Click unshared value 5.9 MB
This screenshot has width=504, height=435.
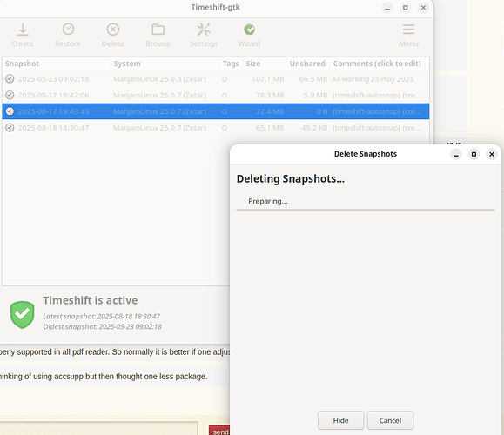click(315, 96)
